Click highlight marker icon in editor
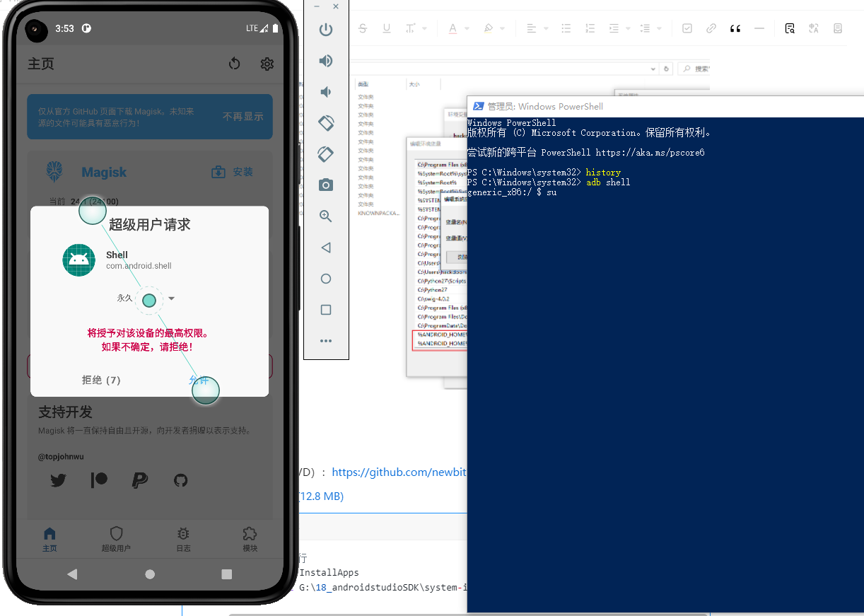Screen dimensions: 864x616 click(488, 28)
